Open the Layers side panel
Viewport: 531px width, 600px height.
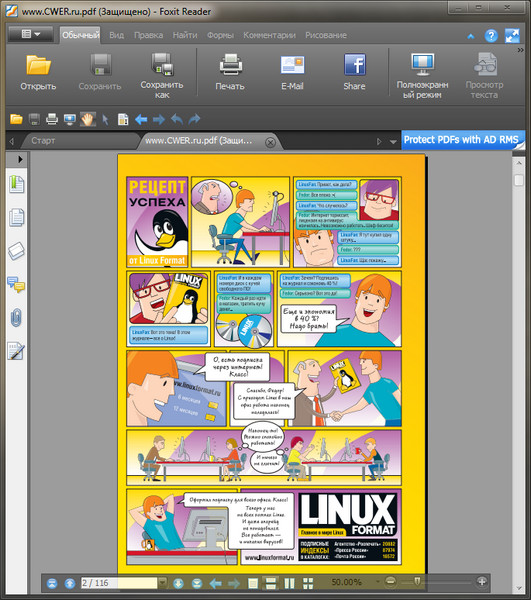pyautogui.click(x=16, y=251)
